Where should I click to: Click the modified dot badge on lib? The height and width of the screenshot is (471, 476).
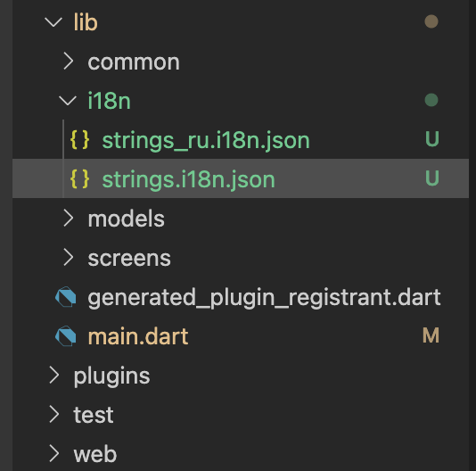coord(431,21)
